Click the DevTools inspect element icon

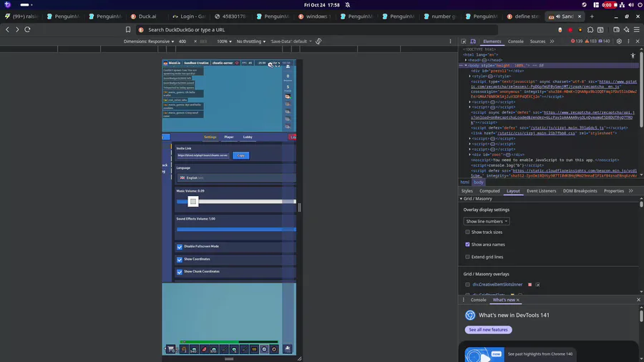(464, 41)
